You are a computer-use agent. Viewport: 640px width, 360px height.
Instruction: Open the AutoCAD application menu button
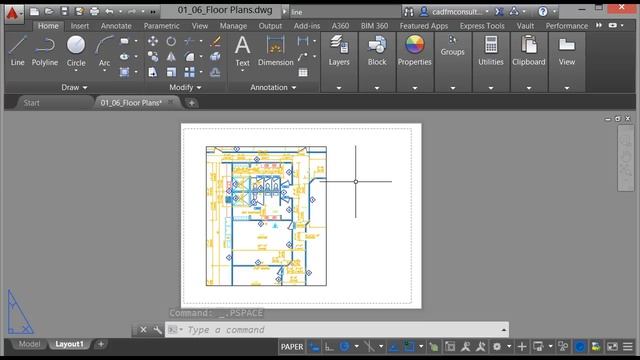(x=13, y=13)
